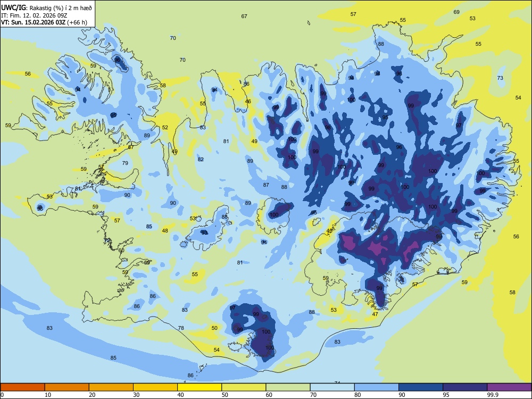Select the map value '52' in the northwest
This screenshot has width=532, height=399.
click(x=165, y=128)
